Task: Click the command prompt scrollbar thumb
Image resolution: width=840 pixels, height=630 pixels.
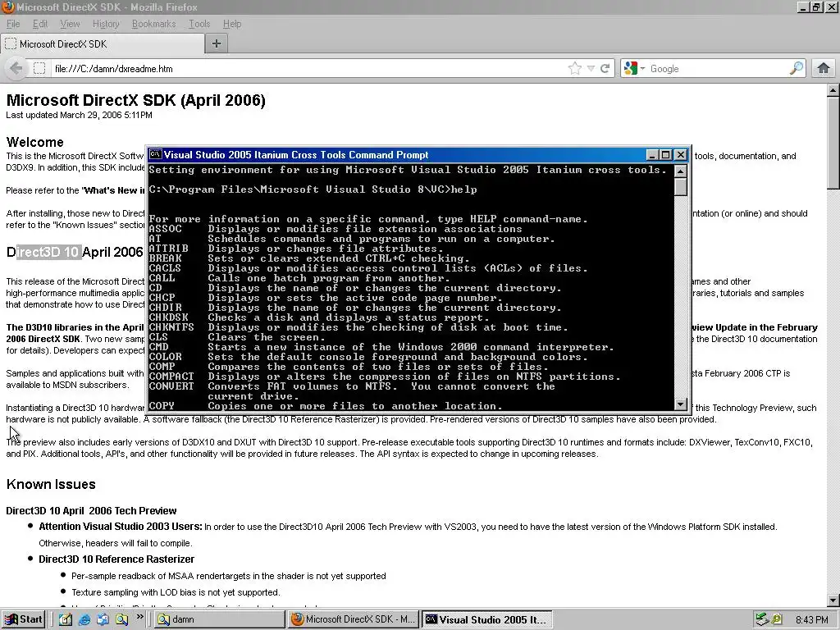Action: 680,187
